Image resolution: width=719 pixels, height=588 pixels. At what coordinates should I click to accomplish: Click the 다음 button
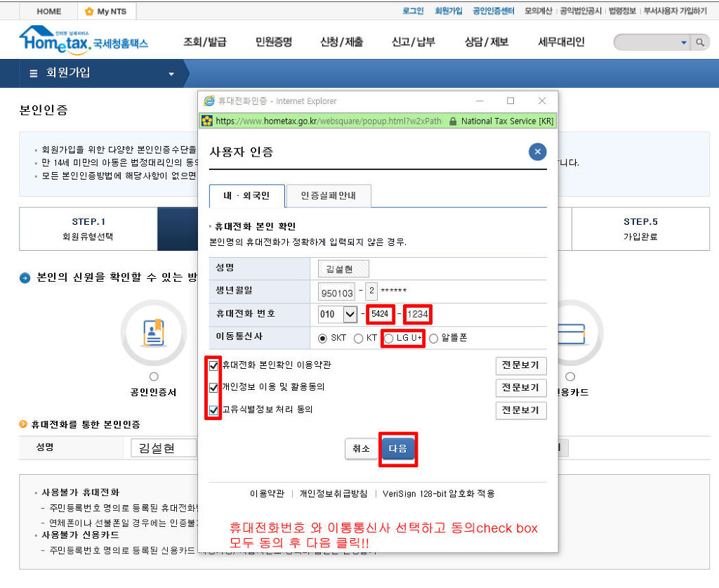(x=397, y=449)
